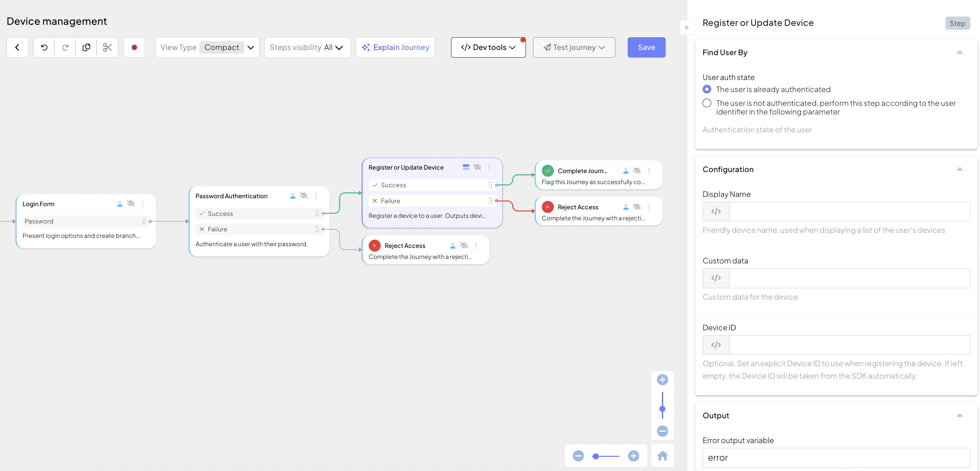Collapse the side panel arrow
The image size is (980, 471).
click(x=687, y=27)
